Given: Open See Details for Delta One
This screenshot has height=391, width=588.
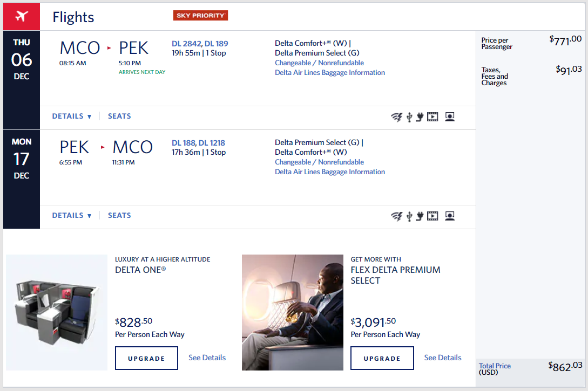Looking at the screenshot, I should pyautogui.click(x=207, y=358).
